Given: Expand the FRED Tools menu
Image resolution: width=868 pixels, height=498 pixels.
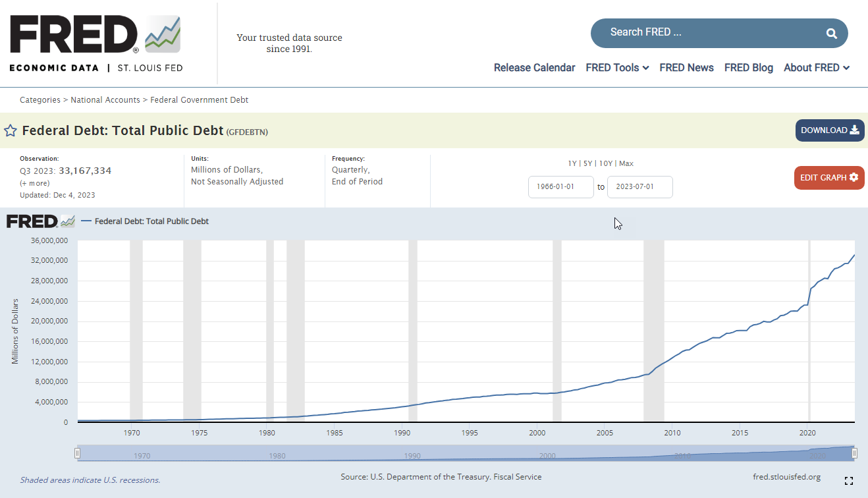Looking at the screenshot, I should 617,68.
